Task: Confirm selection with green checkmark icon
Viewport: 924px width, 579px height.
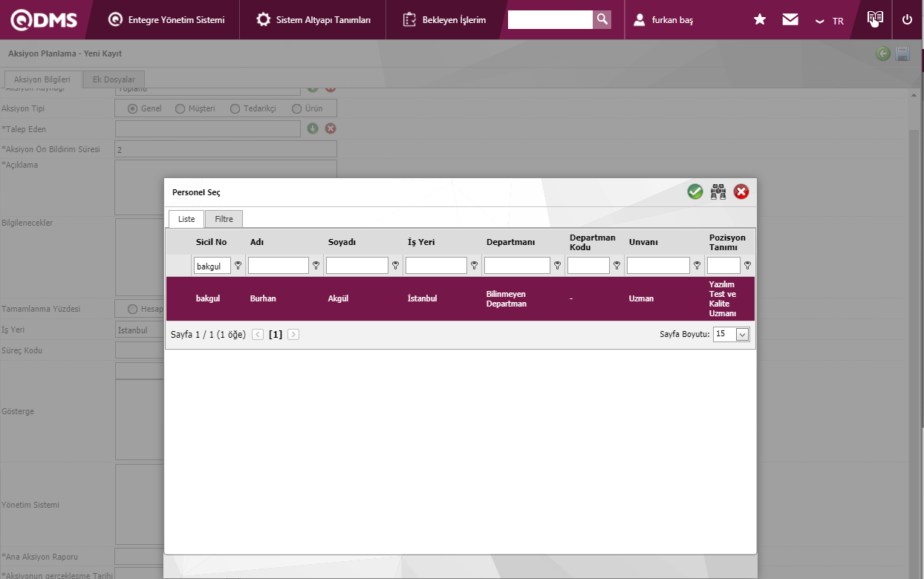Action: [x=694, y=192]
